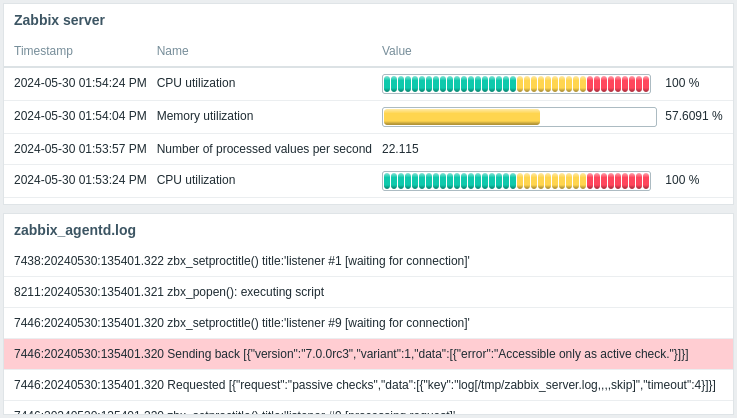Click CPU utilization bar in 01:53:24 row

point(516,181)
